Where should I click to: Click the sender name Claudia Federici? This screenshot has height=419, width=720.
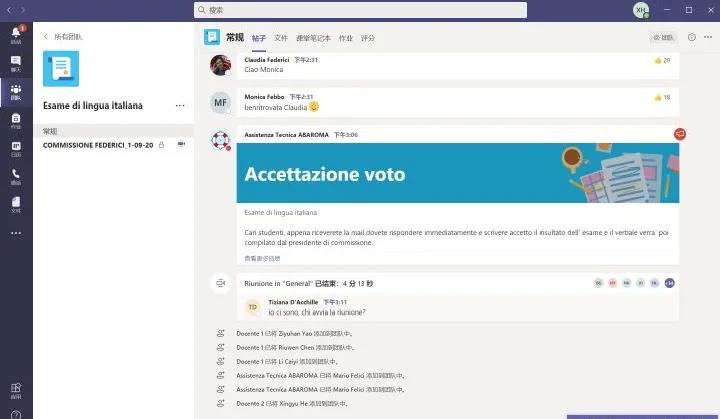[x=266, y=60]
